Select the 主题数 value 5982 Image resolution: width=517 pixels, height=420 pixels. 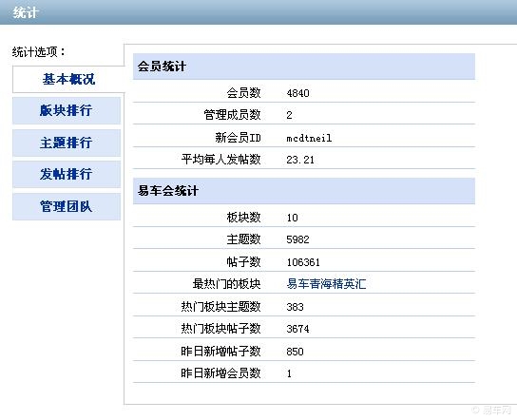point(297,239)
